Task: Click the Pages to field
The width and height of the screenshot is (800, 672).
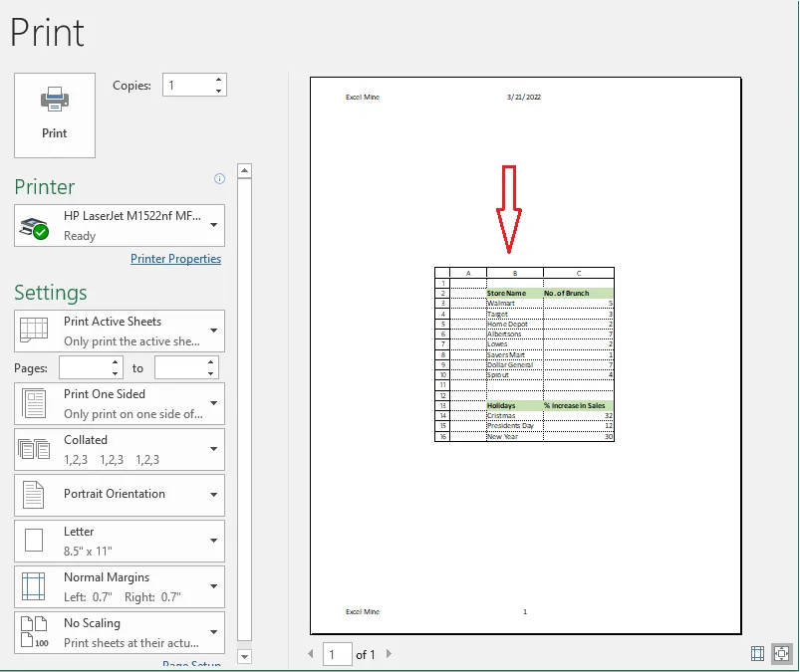Action: point(180,367)
